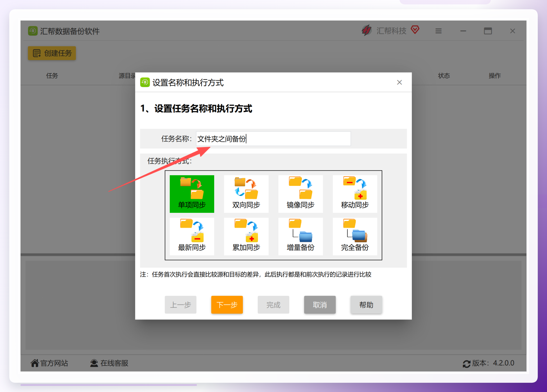Image resolution: width=547 pixels, height=392 pixels.
Task: Open the hamburger menu in title bar
Action: 438,31
